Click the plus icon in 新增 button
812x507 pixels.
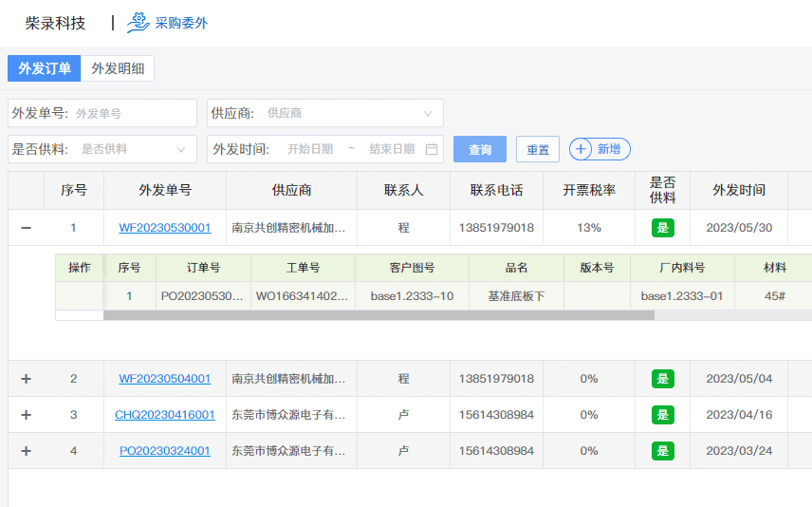(581, 149)
